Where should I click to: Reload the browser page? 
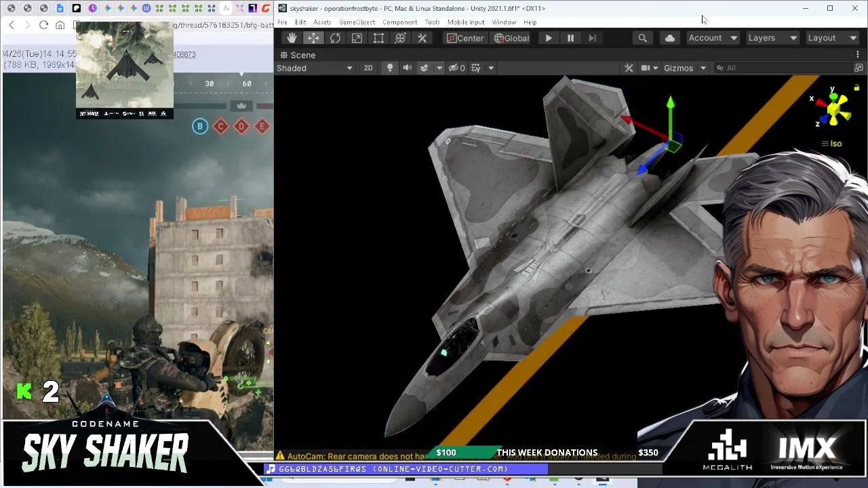[x=43, y=25]
